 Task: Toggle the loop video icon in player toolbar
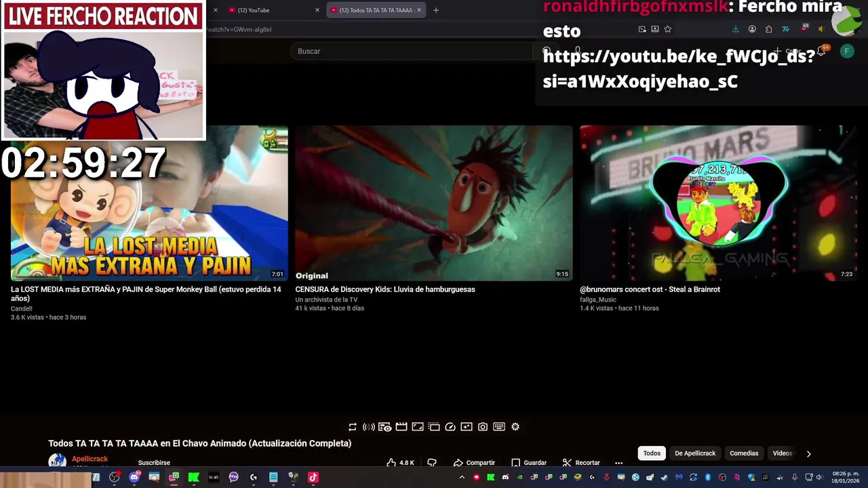[353, 427]
